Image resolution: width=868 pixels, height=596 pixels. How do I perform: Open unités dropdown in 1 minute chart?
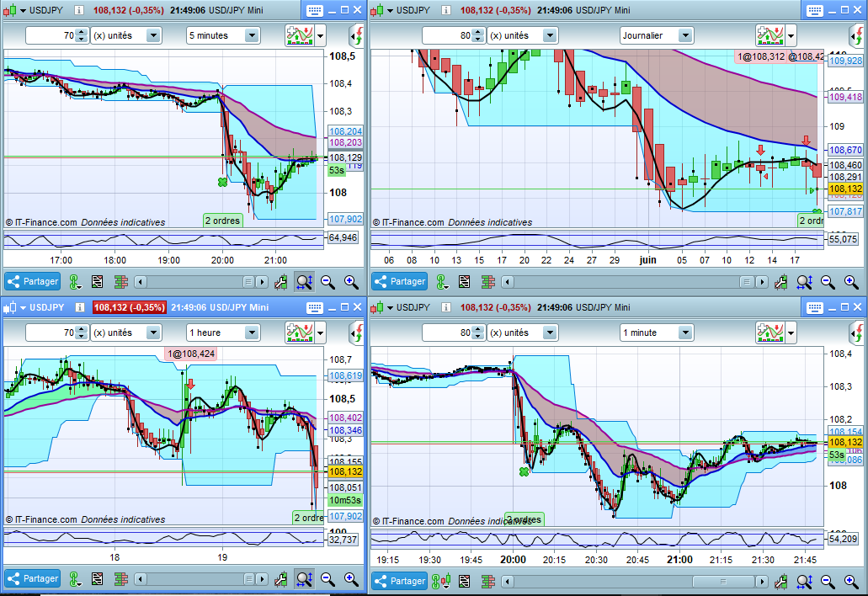point(522,333)
